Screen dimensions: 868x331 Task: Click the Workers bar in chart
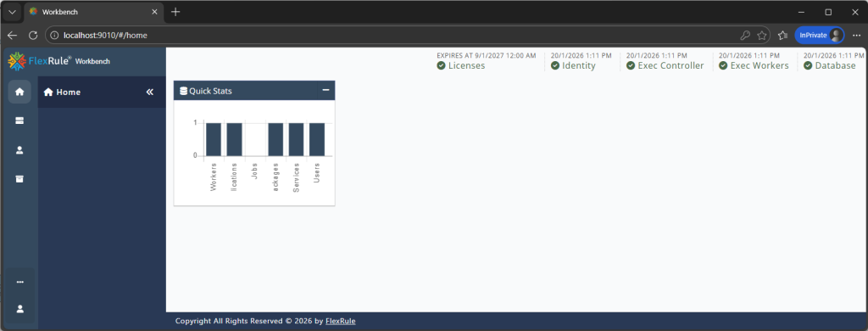tap(213, 139)
